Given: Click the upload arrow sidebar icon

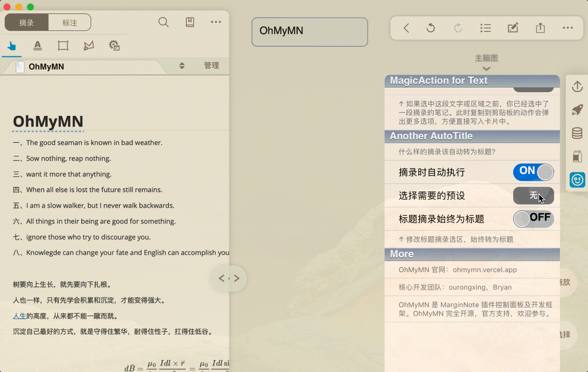Looking at the screenshot, I should coord(577,86).
